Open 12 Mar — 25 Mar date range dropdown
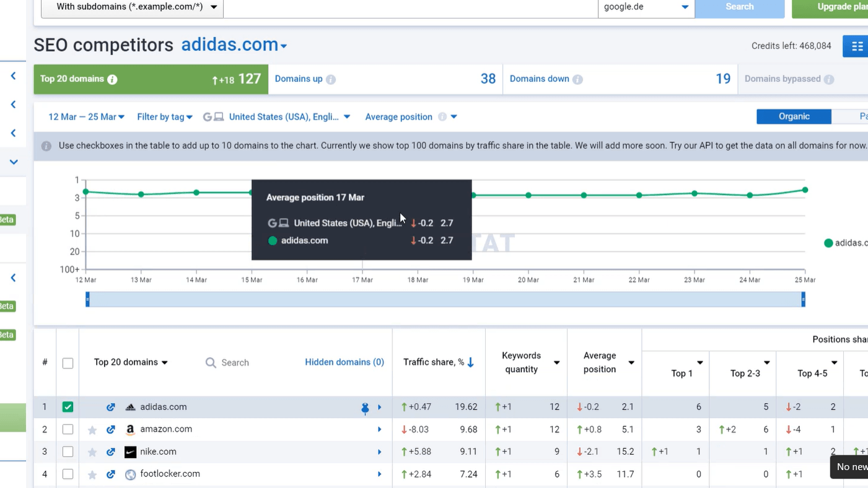 [x=86, y=117]
